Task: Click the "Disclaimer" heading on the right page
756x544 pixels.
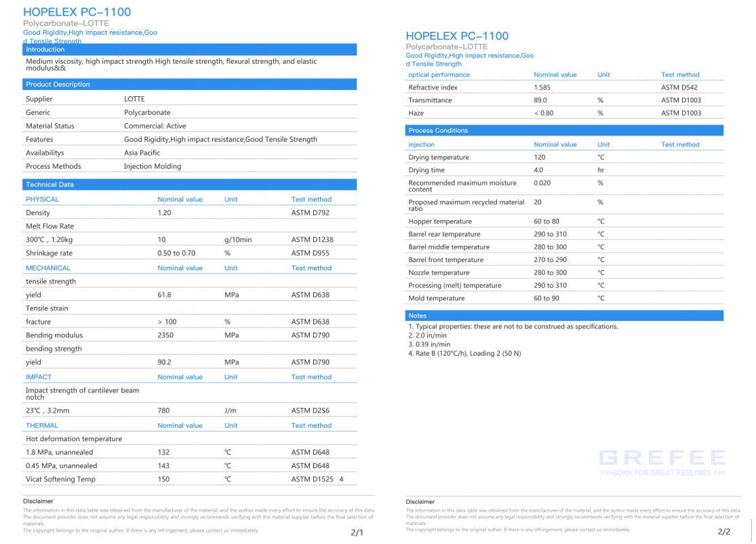Action: [420, 501]
